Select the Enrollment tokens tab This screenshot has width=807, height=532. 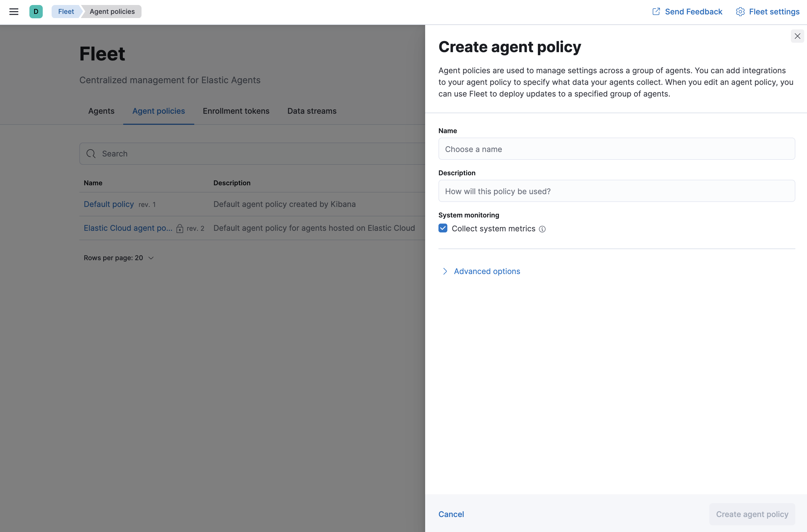click(x=236, y=110)
